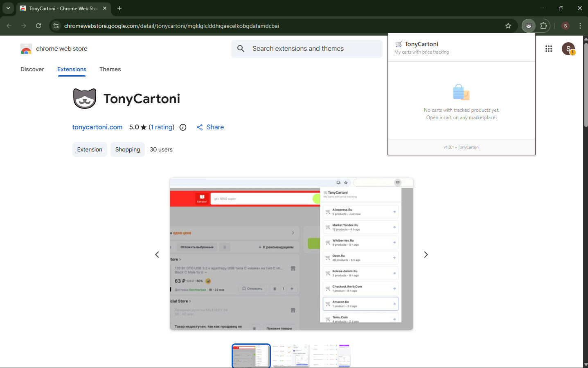Click the address bar URL
Screen dimensions: 588x368
pos(171,26)
